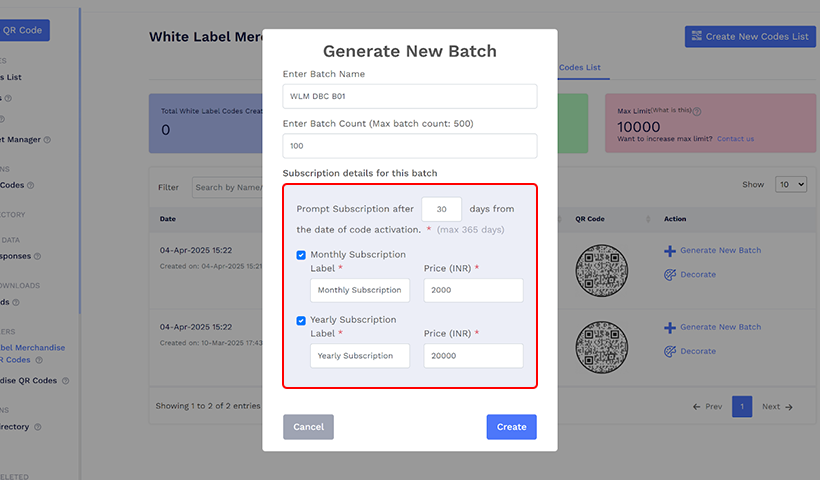Uncheck the Monthly Subscription checkbox

click(301, 255)
